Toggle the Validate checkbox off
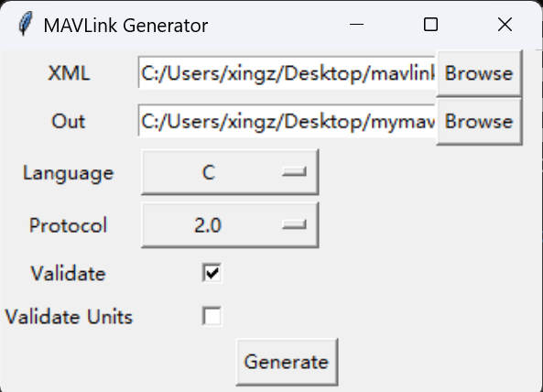 (212, 273)
